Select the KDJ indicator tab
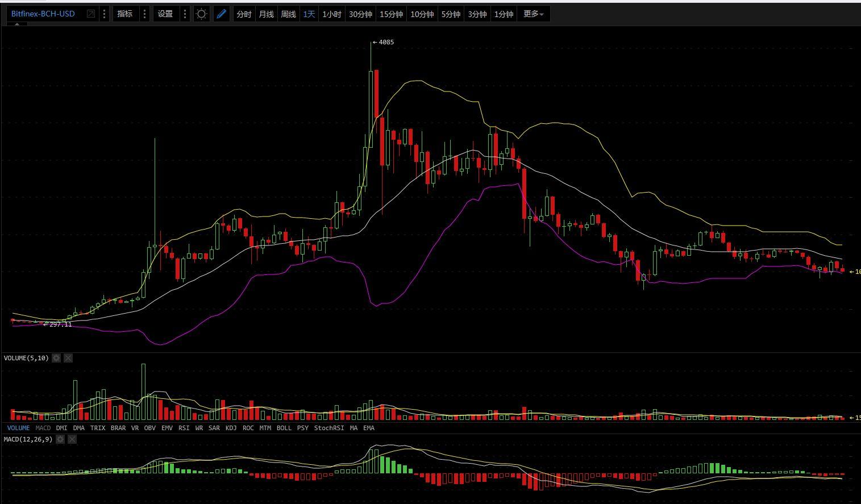 (231, 428)
